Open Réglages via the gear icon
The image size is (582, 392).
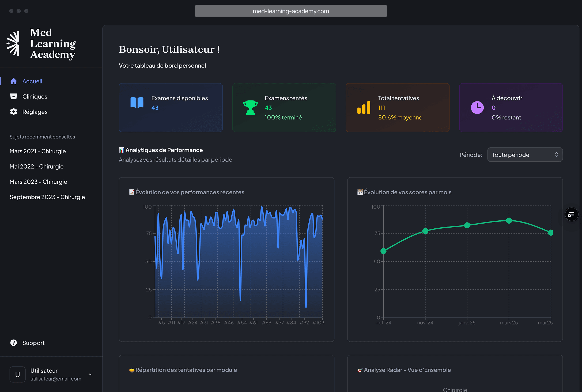(x=13, y=112)
